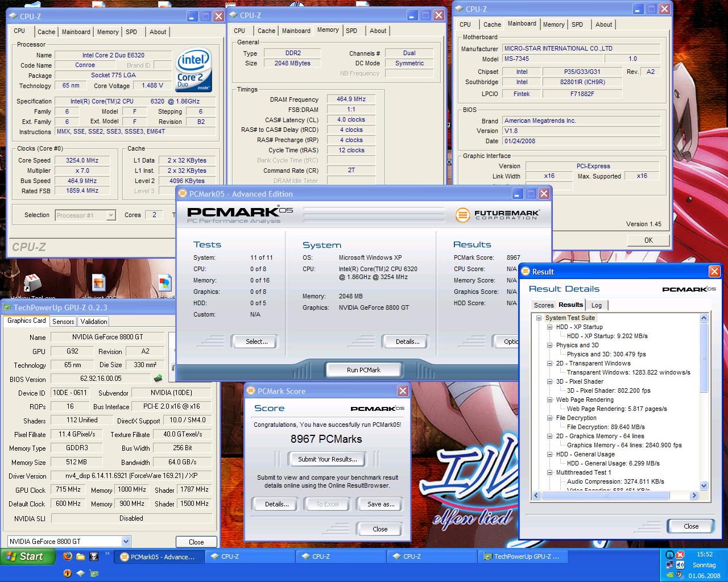This screenshot has height=582, width=728.
Task: Switch to Scores tab in Result Details
Action: [544, 305]
